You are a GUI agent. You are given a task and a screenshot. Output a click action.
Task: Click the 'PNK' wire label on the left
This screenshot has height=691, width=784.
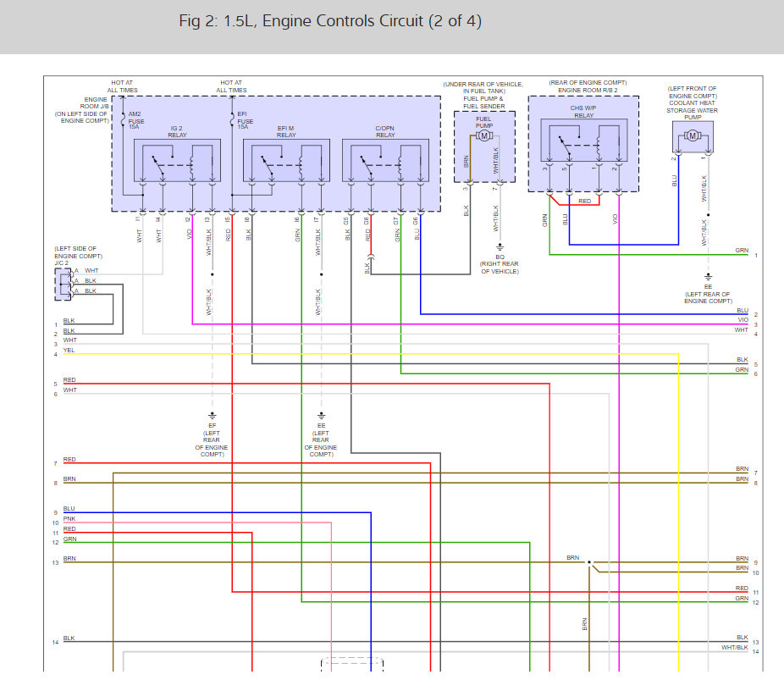pos(69,518)
